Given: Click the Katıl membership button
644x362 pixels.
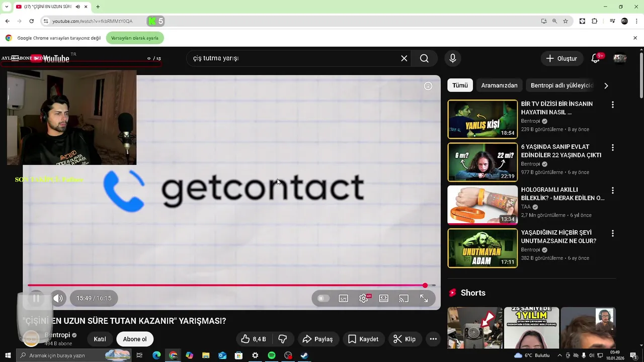Looking at the screenshot, I should pos(100,339).
